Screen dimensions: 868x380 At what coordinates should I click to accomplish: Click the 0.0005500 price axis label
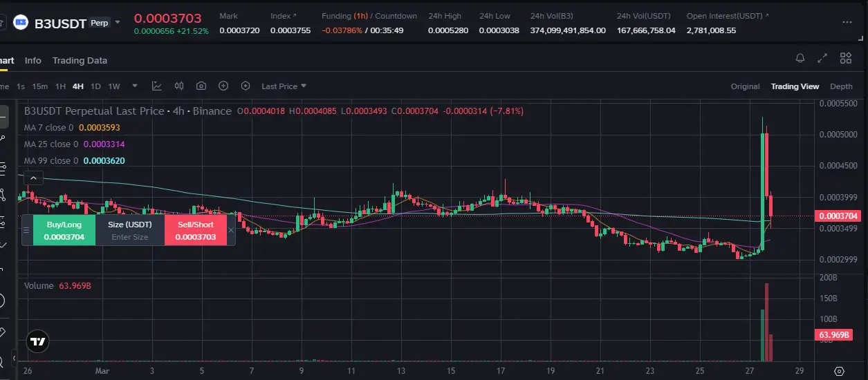click(838, 103)
